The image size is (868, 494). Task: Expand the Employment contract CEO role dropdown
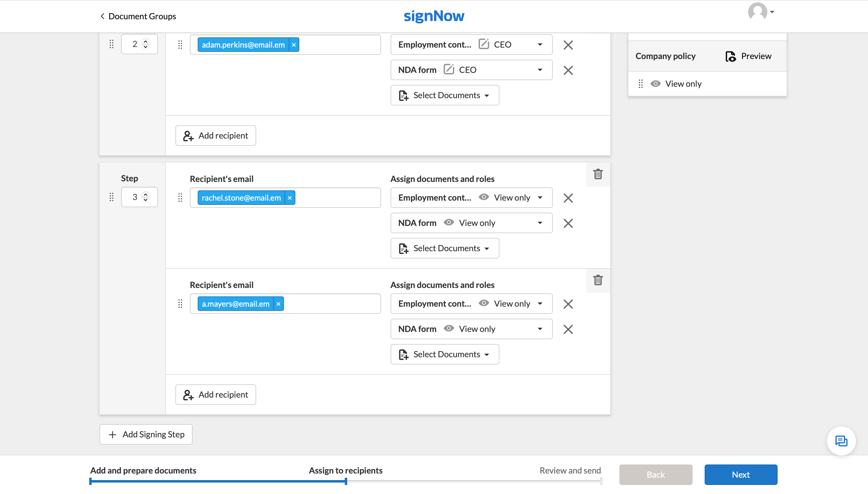click(540, 45)
